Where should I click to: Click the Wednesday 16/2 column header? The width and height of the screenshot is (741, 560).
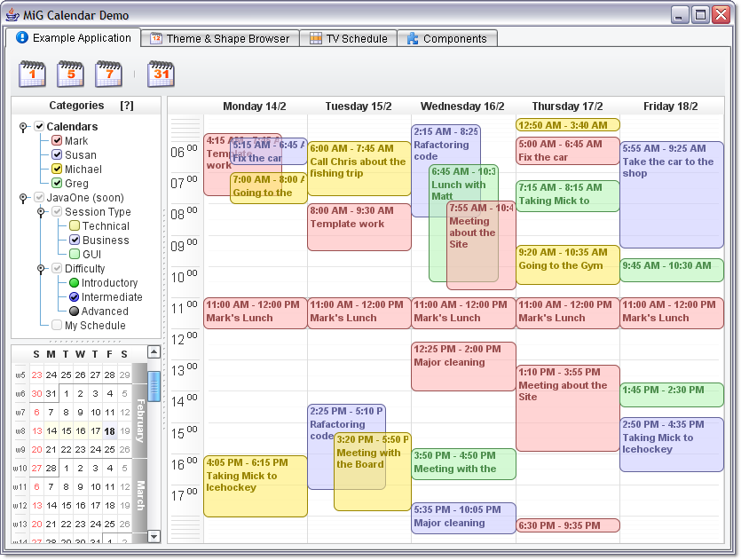[462, 106]
